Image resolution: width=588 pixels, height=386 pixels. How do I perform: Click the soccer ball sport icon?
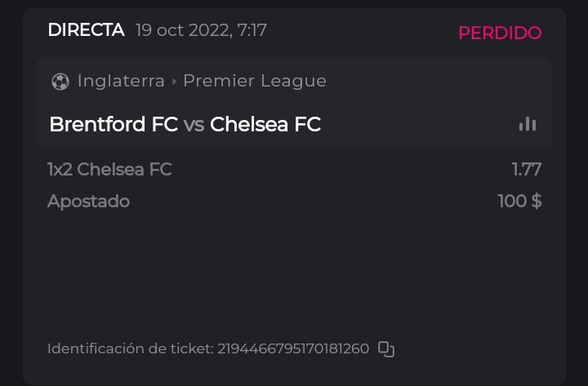point(60,82)
